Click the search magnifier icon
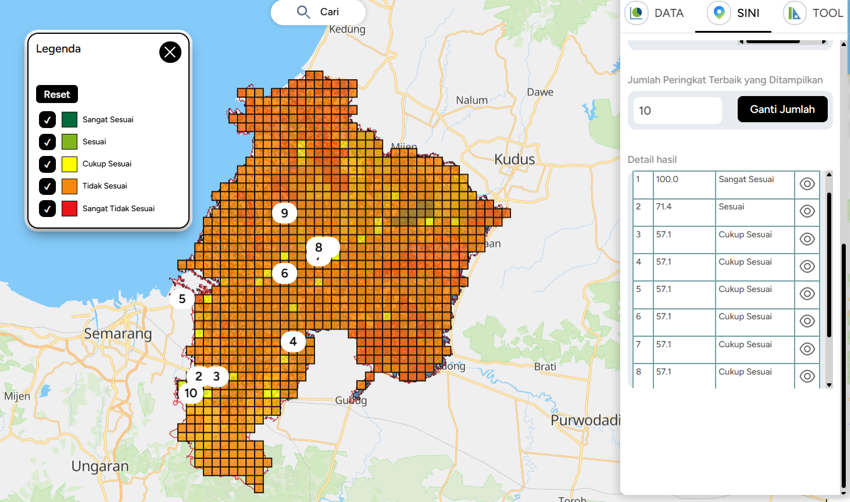 click(303, 12)
